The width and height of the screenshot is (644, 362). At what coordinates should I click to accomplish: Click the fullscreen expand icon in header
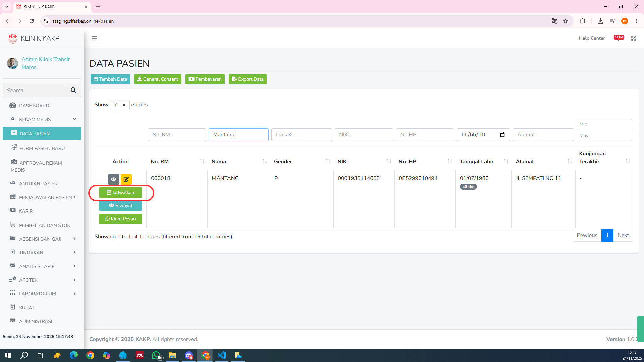(x=633, y=38)
